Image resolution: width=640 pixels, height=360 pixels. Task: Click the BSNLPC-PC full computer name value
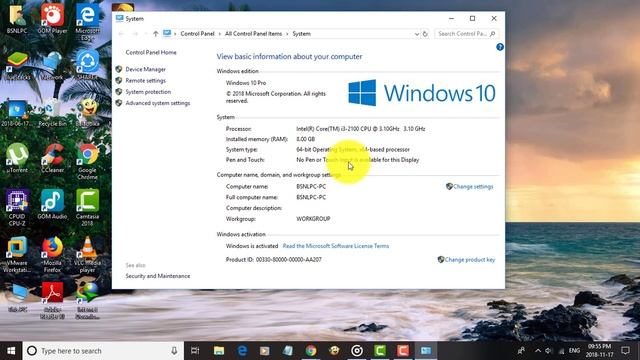pos(311,198)
